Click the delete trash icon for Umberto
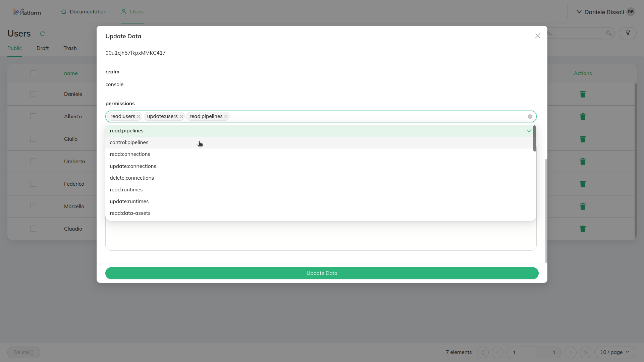644x362 pixels. 583,161
